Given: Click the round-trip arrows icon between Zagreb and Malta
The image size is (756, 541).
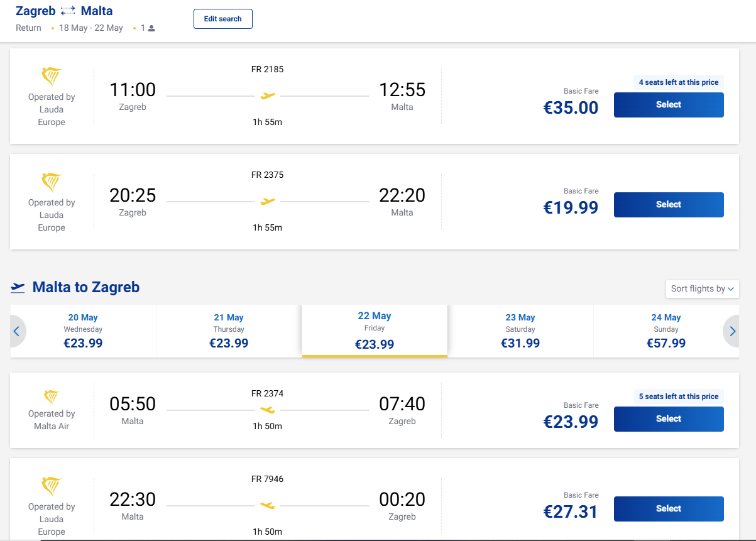Looking at the screenshot, I should (68, 11).
